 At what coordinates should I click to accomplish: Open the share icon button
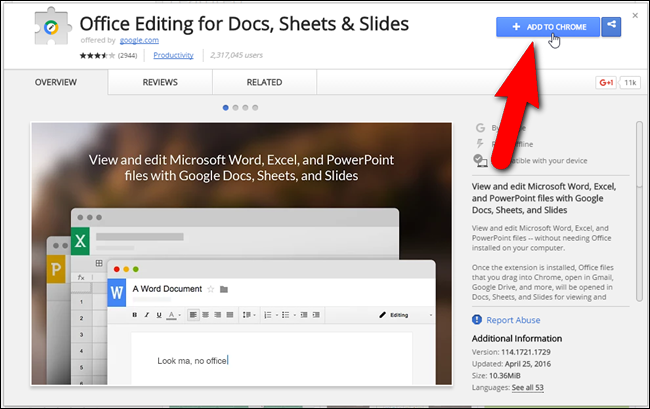[x=611, y=27]
